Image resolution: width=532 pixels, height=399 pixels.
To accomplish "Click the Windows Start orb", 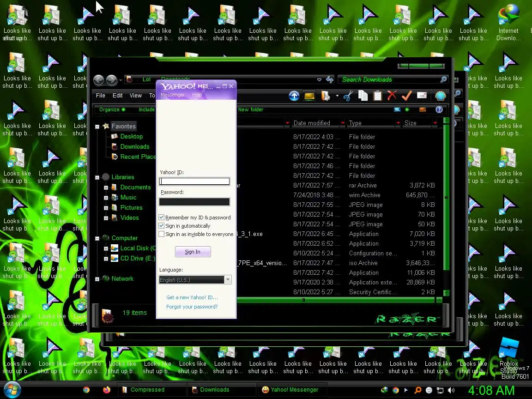I will (x=12, y=390).
